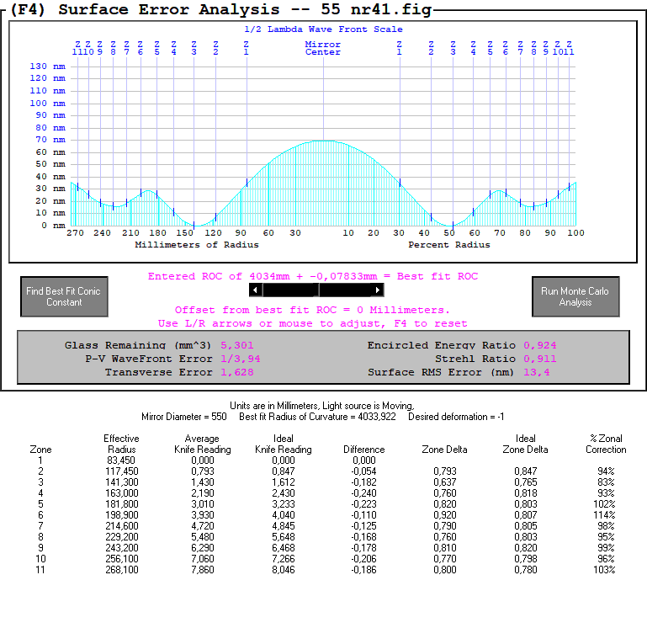Click zone 8 zonal correction 95%
647x644 pixels.
coord(606,537)
